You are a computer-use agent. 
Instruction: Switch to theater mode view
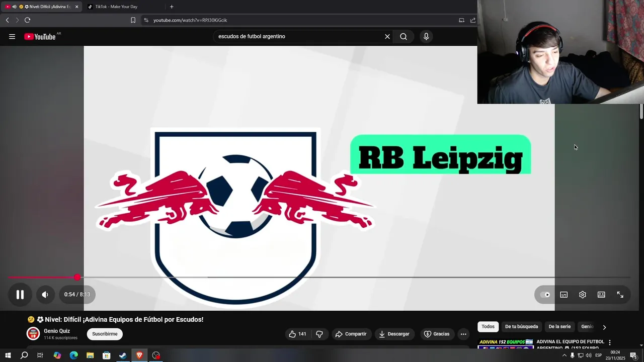coord(601,295)
